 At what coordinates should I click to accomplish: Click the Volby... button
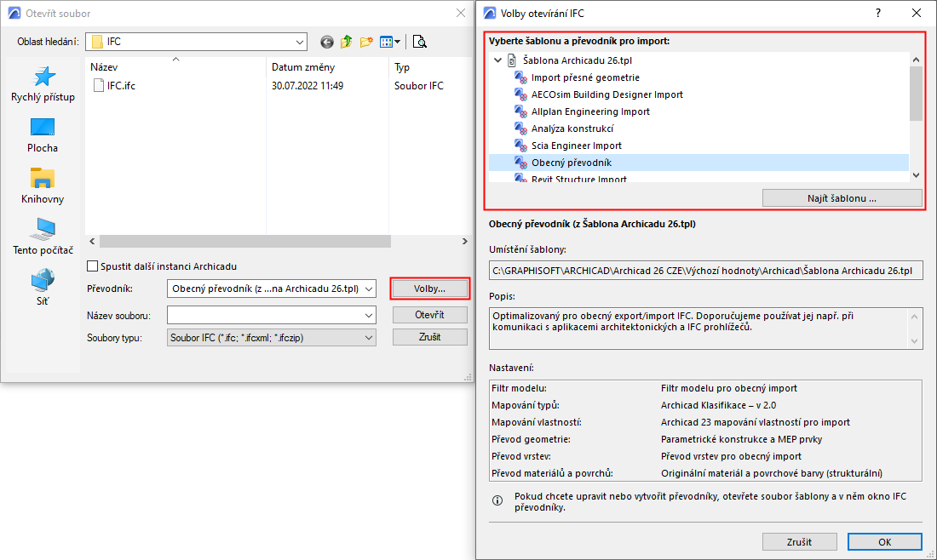point(429,289)
